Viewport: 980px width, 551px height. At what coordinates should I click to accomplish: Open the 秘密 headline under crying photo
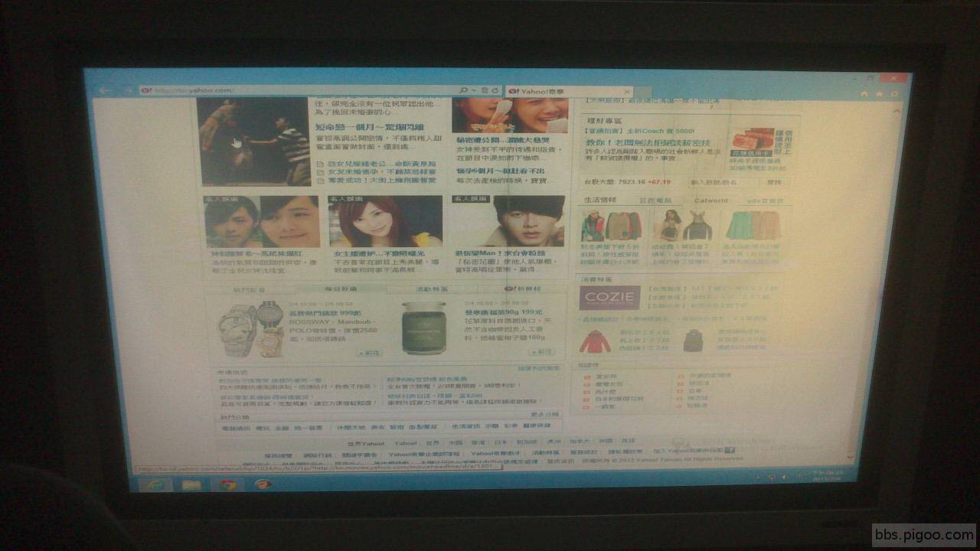pos(504,141)
